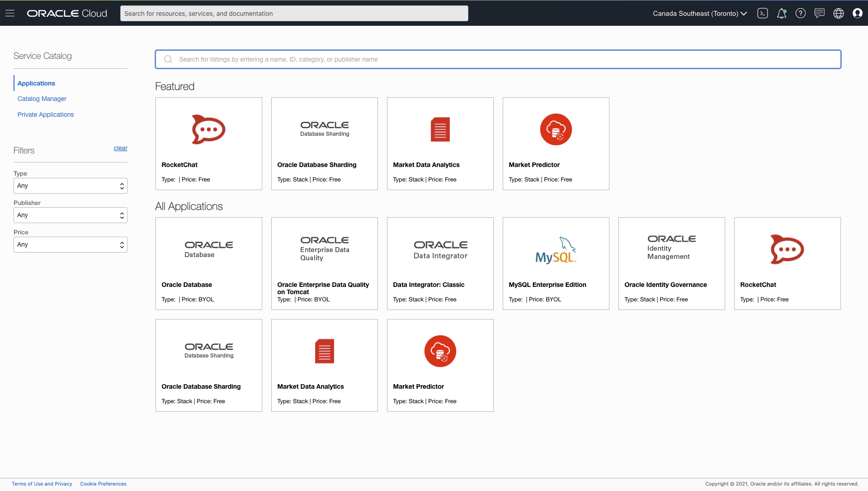Open Private Applications in the sidebar
The height and width of the screenshot is (491, 868).
click(x=45, y=114)
